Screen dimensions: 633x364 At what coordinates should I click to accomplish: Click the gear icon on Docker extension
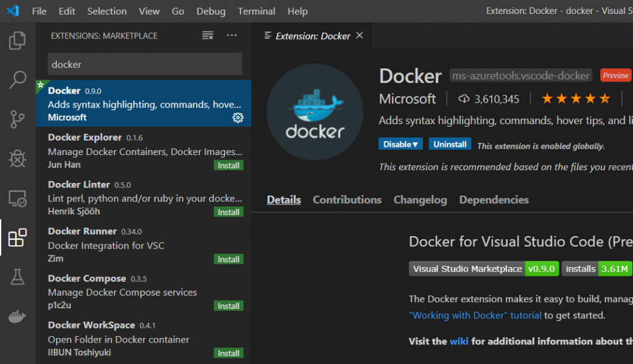coord(238,117)
